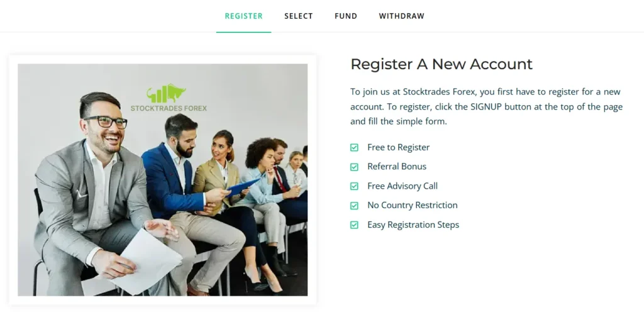
Task: Click the STOCKTRADES FOREX logo text in photo
Action: [169, 108]
